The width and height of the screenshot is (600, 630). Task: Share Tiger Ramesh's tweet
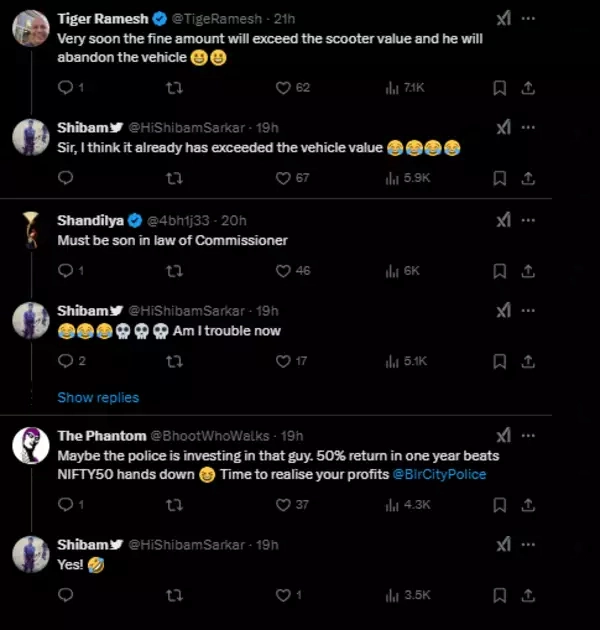529,88
